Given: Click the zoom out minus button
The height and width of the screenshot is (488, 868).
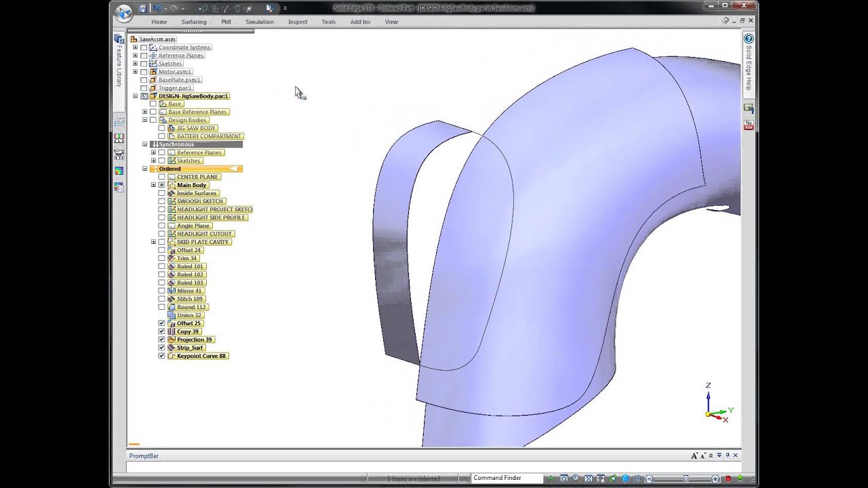Looking at the screenshot, I should pos(649,479).
